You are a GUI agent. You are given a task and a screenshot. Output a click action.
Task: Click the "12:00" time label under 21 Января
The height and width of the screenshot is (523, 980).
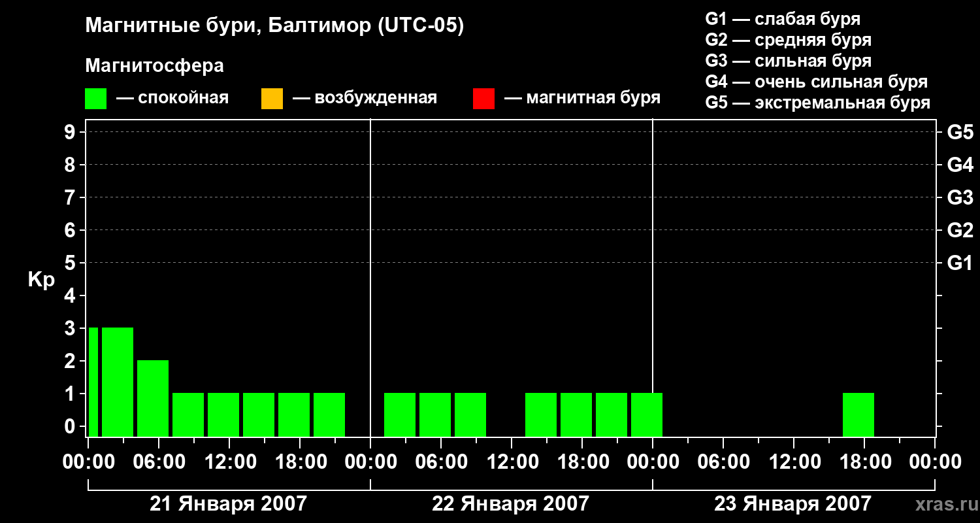click(229, 462)
